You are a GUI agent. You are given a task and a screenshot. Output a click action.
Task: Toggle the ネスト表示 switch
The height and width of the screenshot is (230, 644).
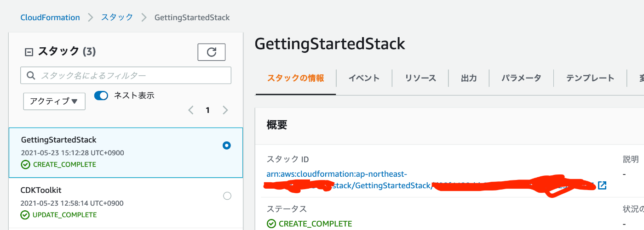click(101, 95)
